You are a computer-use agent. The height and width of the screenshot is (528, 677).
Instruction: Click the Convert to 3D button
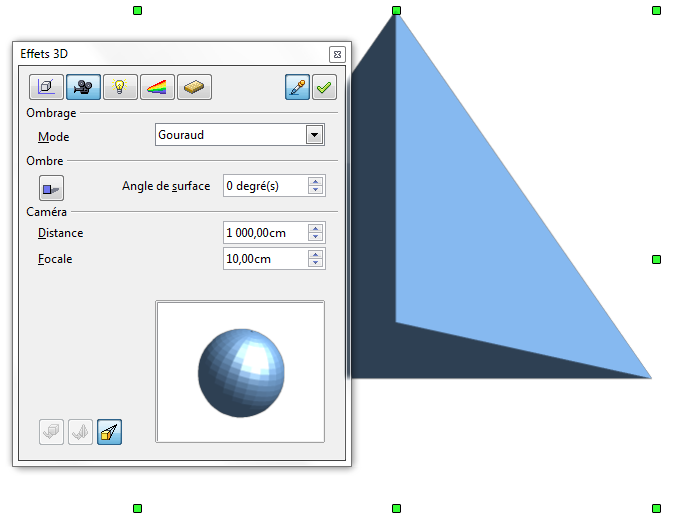coord(51,432)
